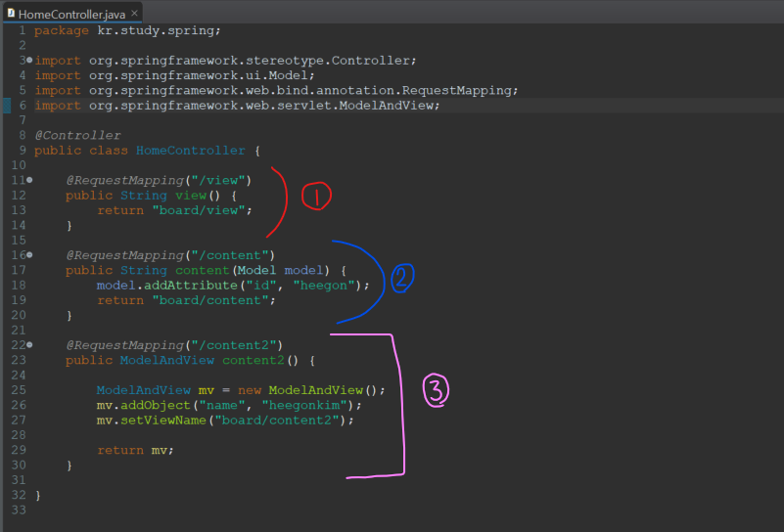Screen dimensions: 784x532
Task: Click "return mv;" on line 29
Action: click(135, 450)
